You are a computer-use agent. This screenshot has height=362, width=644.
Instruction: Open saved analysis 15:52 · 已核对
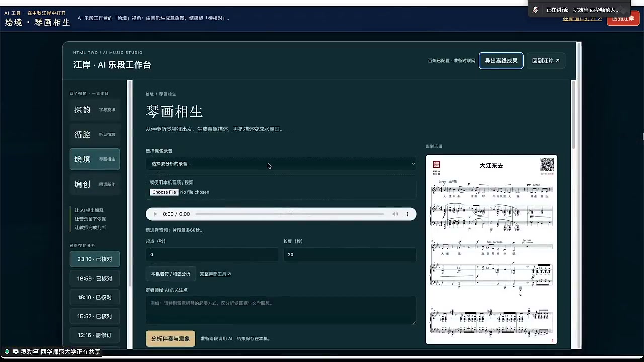[x=95, y=316]
